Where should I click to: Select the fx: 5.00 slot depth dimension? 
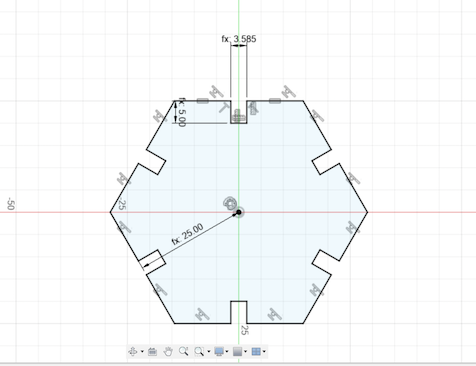[182, 112]
